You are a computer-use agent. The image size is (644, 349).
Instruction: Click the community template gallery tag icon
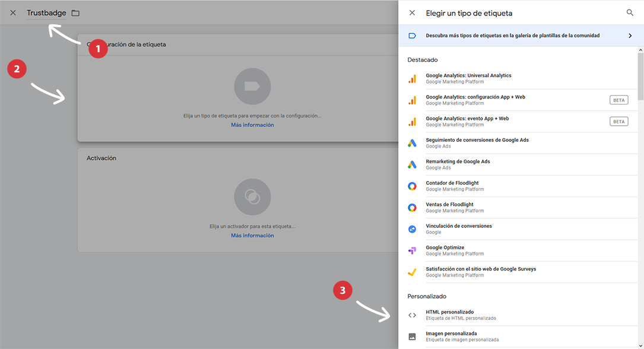412,36
